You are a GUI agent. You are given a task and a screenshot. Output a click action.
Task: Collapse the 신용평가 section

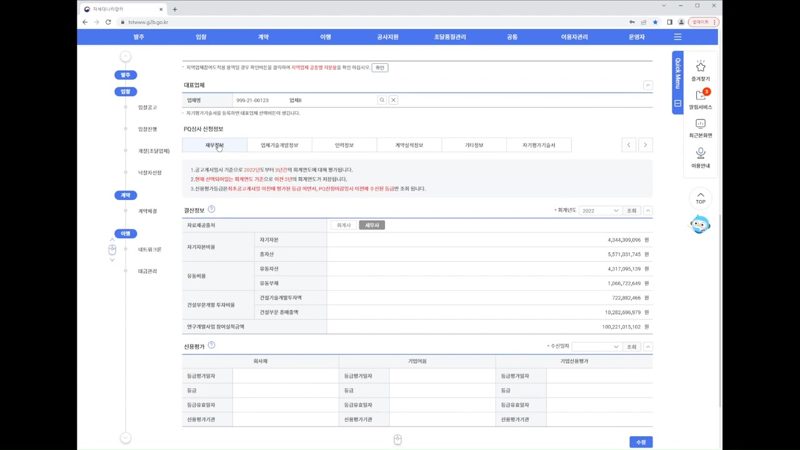point(647,347)
